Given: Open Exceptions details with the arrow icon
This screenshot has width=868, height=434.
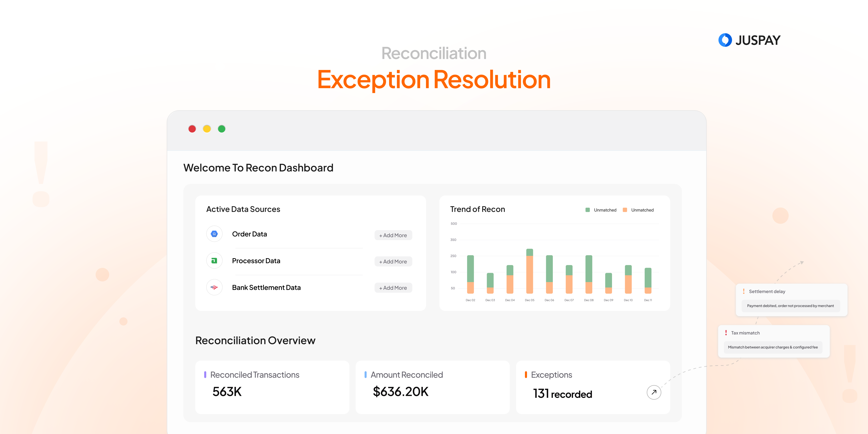Looking at the screenshot, I should pyautogui.click(x=654, y=392).
